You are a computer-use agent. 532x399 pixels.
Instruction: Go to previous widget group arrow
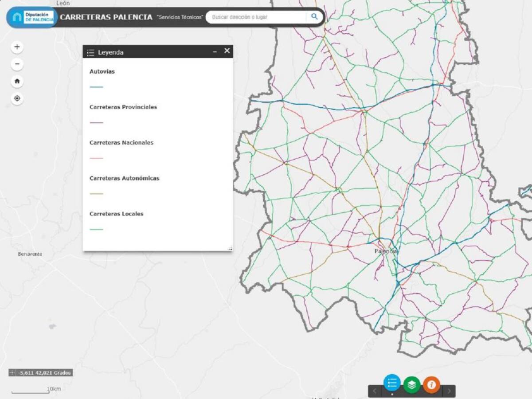tap(375, 391)
